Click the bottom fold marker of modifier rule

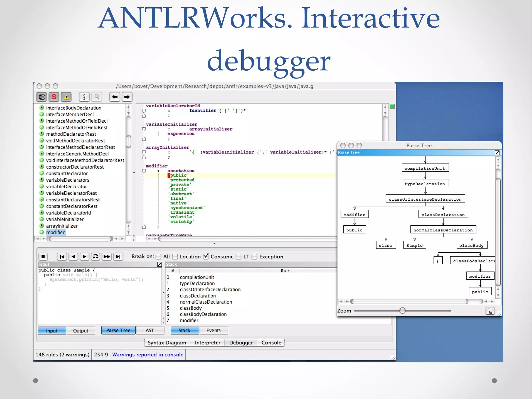click(144, 227)
